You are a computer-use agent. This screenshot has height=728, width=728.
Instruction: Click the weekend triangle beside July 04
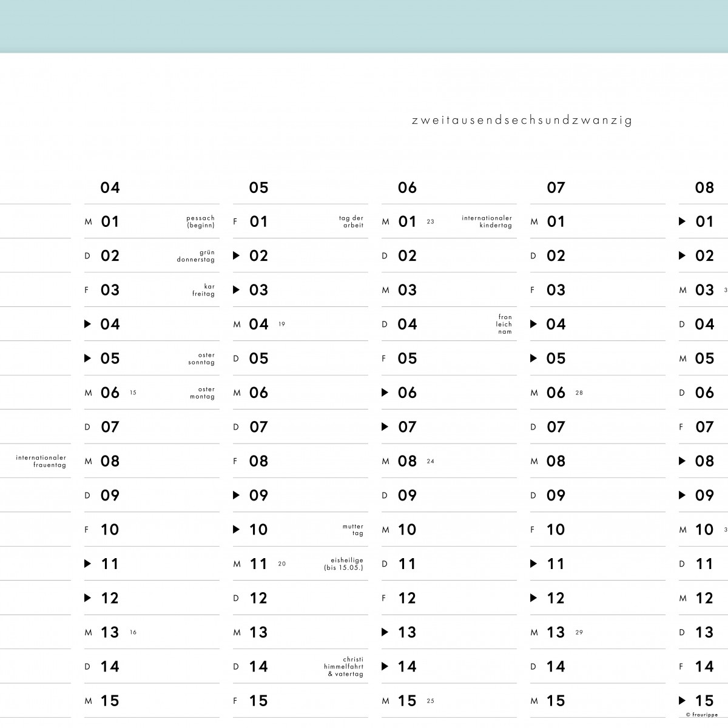533,324
